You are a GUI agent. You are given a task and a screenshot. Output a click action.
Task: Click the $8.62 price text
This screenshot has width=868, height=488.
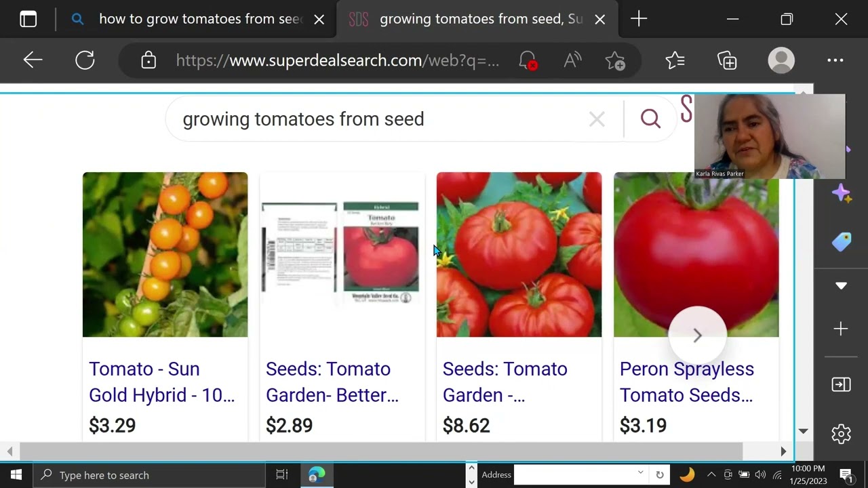(467, 426)
